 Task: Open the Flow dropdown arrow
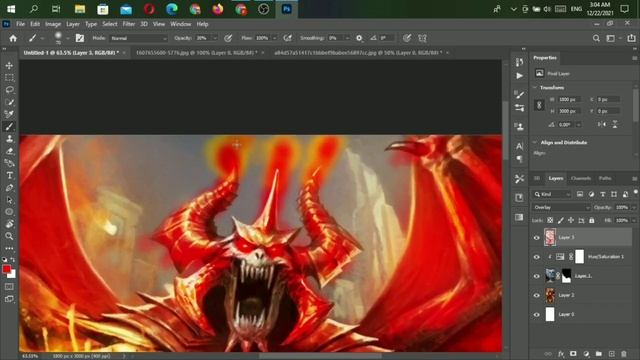(x=274, y=38)
